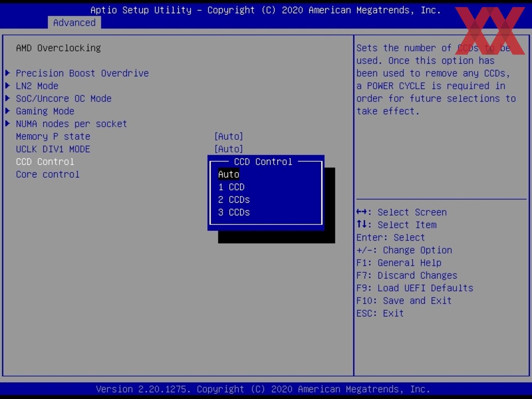Choose Auto in CCD Control popup
The height and width of the screenshot is (399, 532).
tap(229, 174)
